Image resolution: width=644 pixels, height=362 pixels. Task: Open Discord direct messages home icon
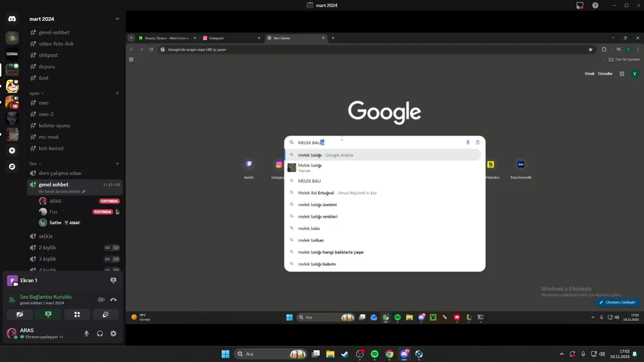(x=12, y=19)
